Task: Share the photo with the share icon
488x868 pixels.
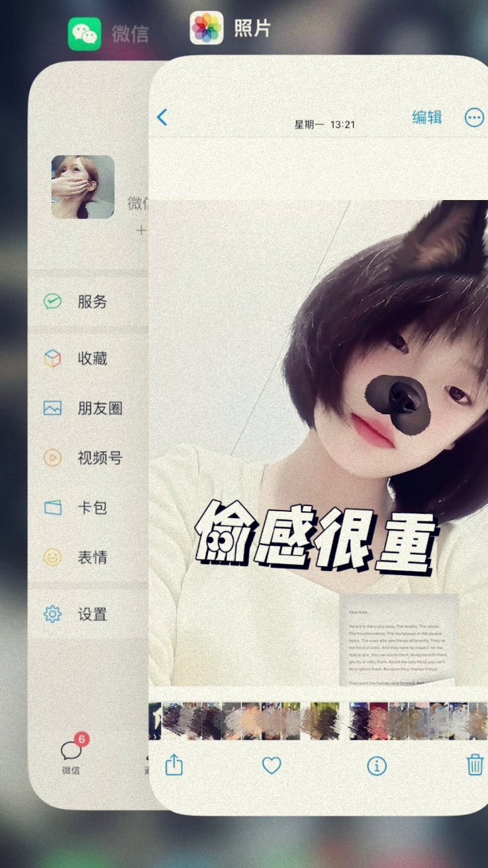Action: [x=174, y=765]
